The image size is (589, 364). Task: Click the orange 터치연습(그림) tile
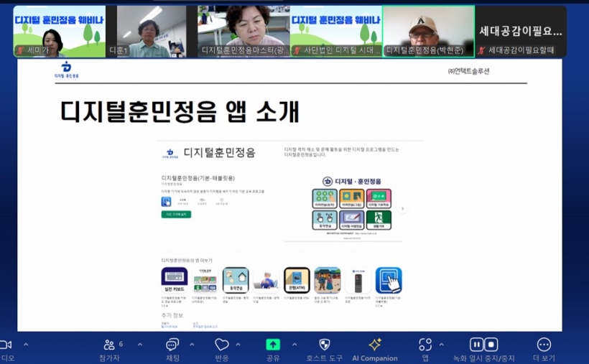352,199
